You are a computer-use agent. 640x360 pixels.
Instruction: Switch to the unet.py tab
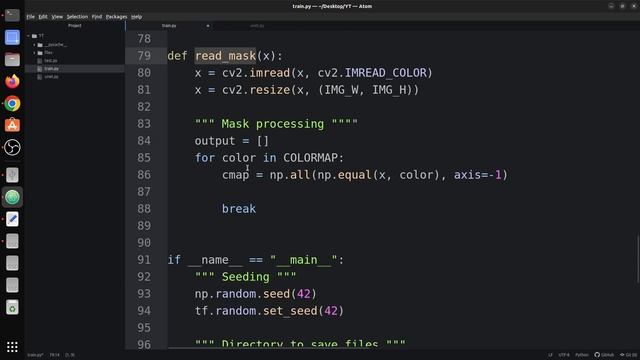tap(257, 26)
